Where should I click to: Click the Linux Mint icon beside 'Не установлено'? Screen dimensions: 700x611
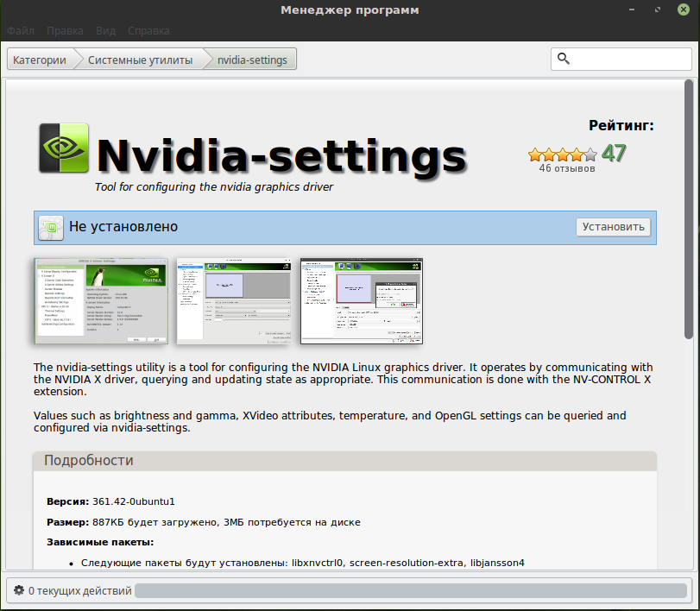pyautogui.click(x=51, y=227)
